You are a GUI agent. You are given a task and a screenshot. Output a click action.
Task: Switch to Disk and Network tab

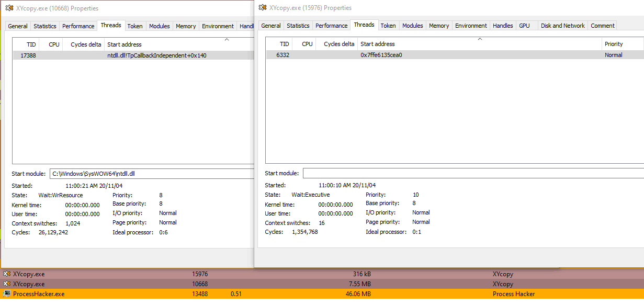click(x=562, y=26)
